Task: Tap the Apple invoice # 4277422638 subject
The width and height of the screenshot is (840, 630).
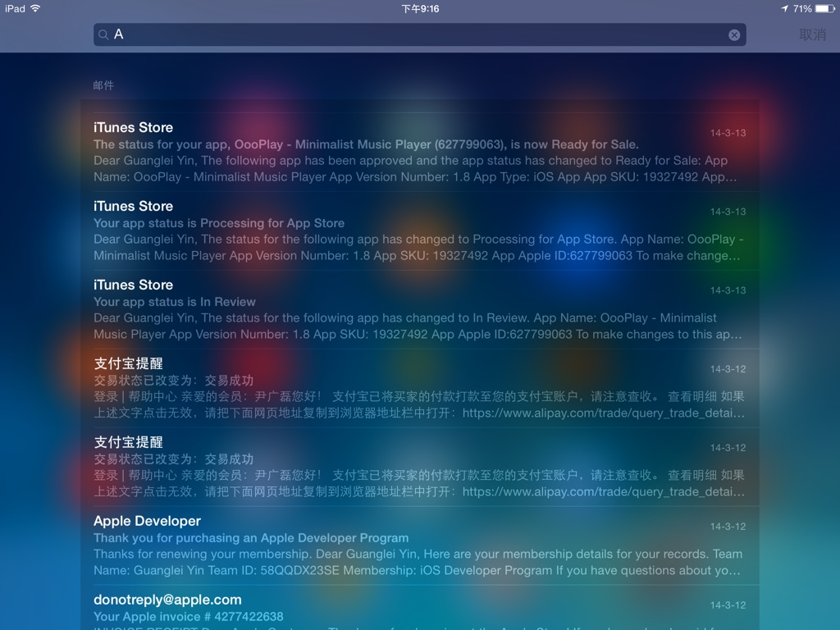Action: (189, 617)
